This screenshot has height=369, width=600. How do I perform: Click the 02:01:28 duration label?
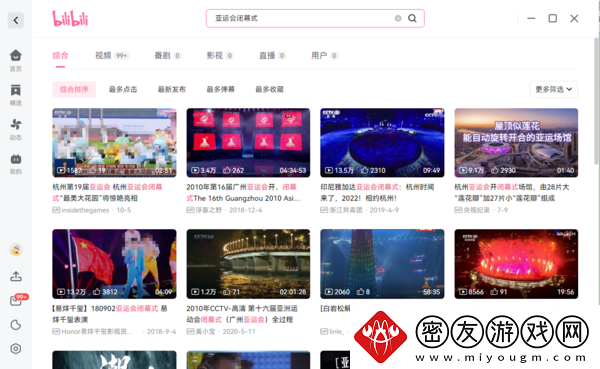click(x=293, y=292)
